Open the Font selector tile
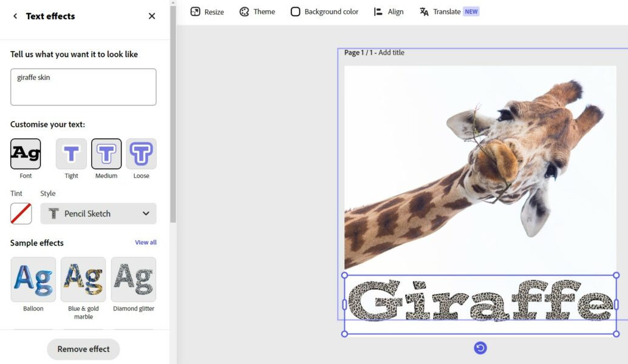Screen dimensions: 628x364 pos(26,154)
